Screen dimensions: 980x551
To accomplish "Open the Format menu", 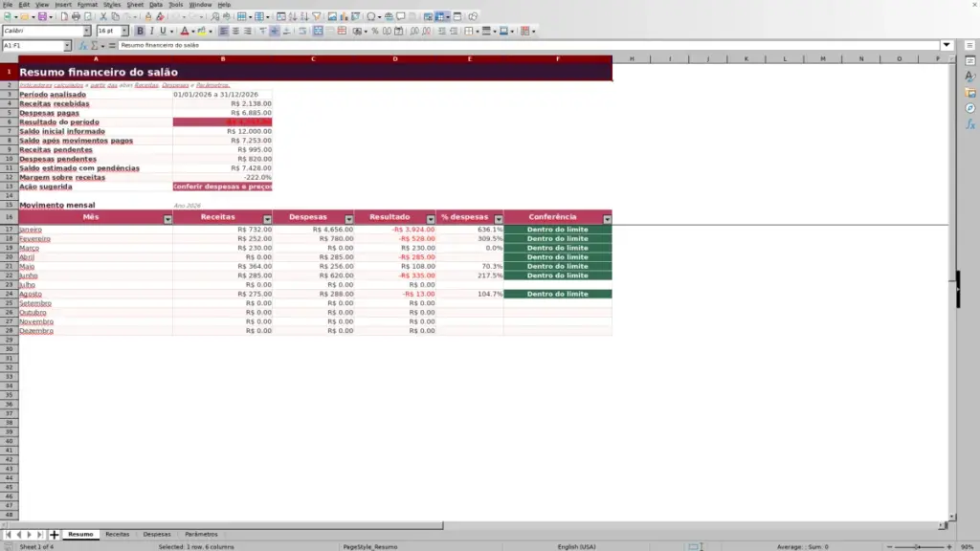I will tap(87, 5).
